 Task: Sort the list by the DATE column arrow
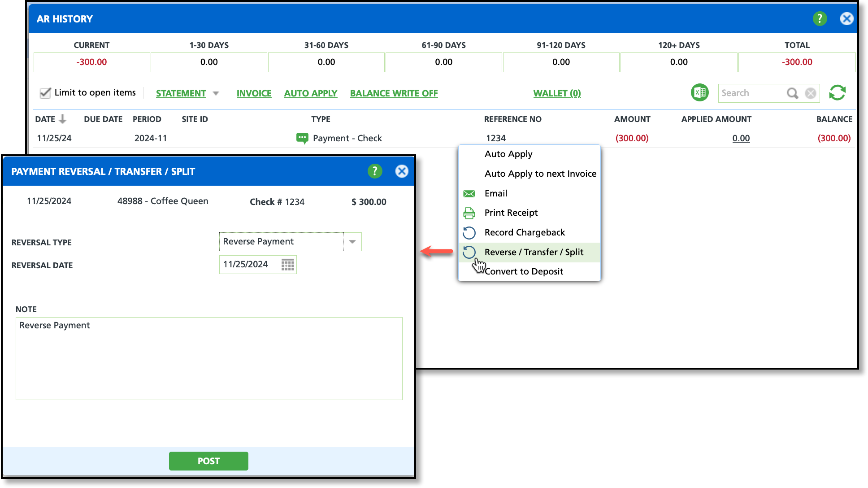pos(63,119)
